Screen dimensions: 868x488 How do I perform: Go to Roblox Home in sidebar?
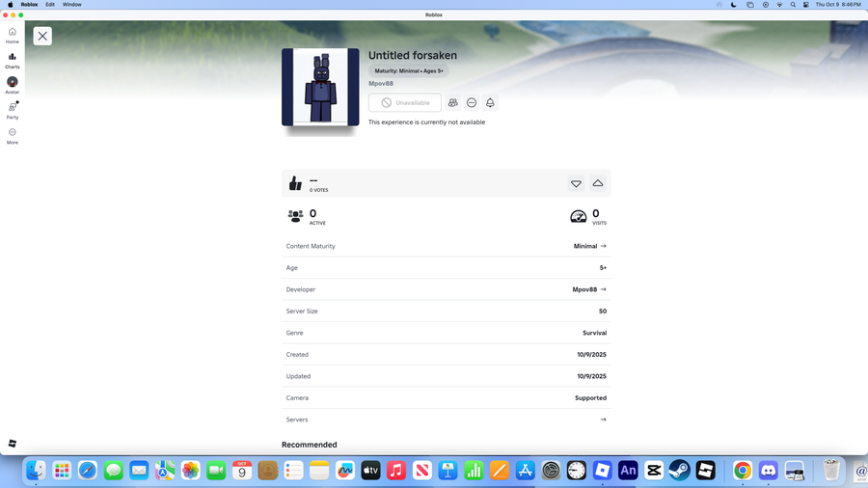coord(13,36)
